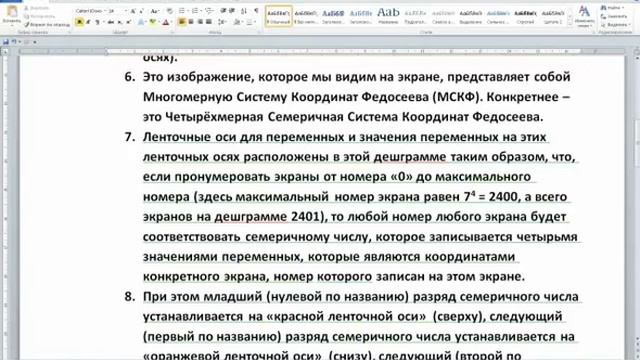Open the Change Styles (Изменить стили) menu
The height and width of the screenshot is (360, 640).
[x=584, y=16]
